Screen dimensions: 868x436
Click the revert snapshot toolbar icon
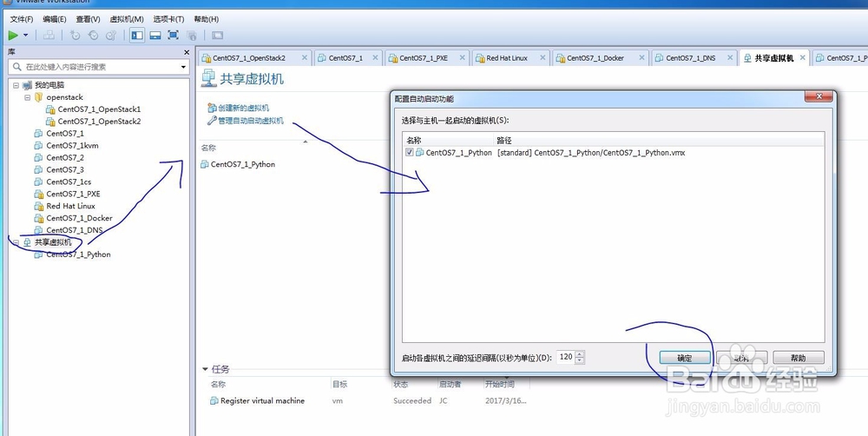(x=93, y=36)
